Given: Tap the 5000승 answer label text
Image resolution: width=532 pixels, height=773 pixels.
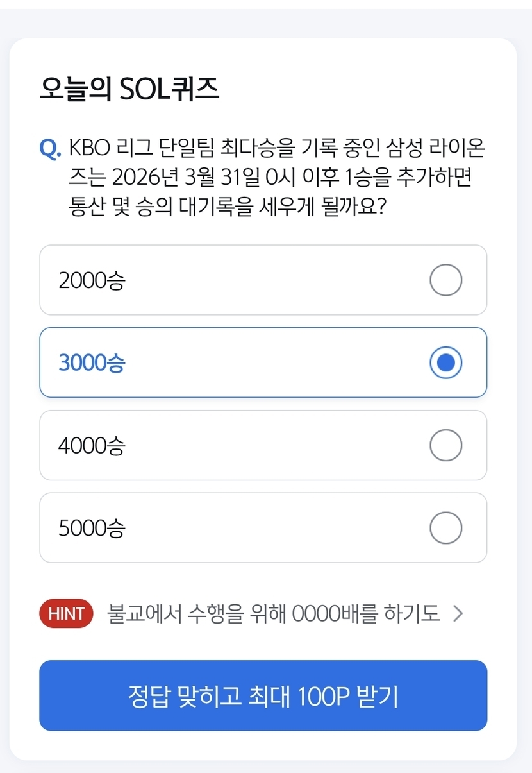Looking at the screenshot, I should (x=92, y=529).
